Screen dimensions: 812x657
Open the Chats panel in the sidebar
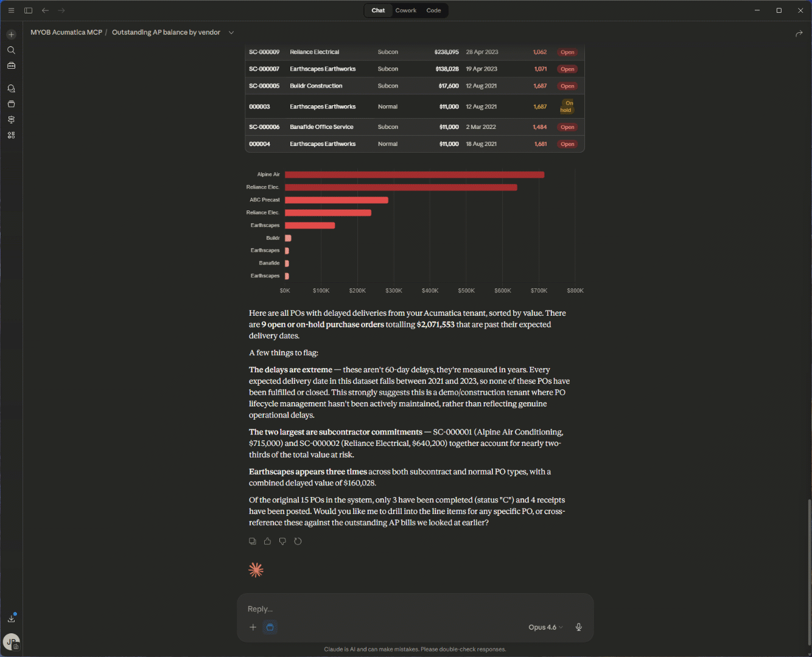coord(11,88)
